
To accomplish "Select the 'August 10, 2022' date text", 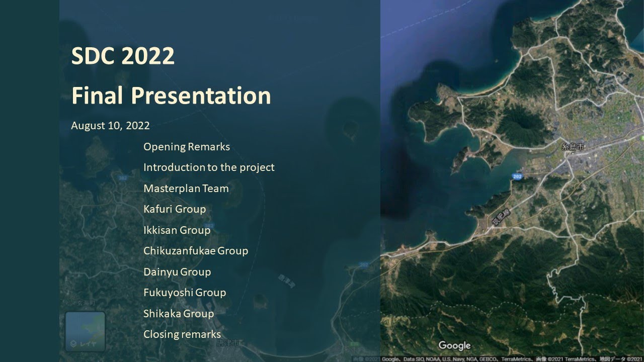I will [110, 126].
